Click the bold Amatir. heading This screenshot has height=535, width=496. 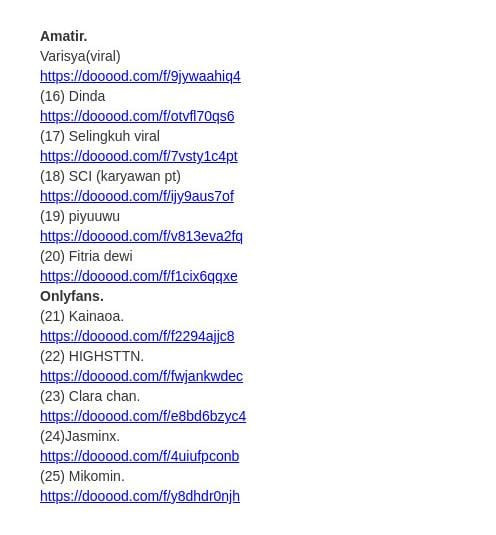click(x=64, y=36)
